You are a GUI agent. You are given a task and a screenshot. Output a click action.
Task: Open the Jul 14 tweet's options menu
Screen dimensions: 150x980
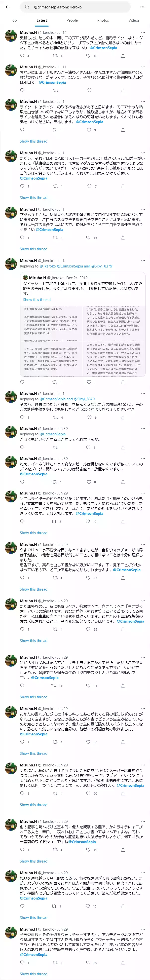coord(143,33)
